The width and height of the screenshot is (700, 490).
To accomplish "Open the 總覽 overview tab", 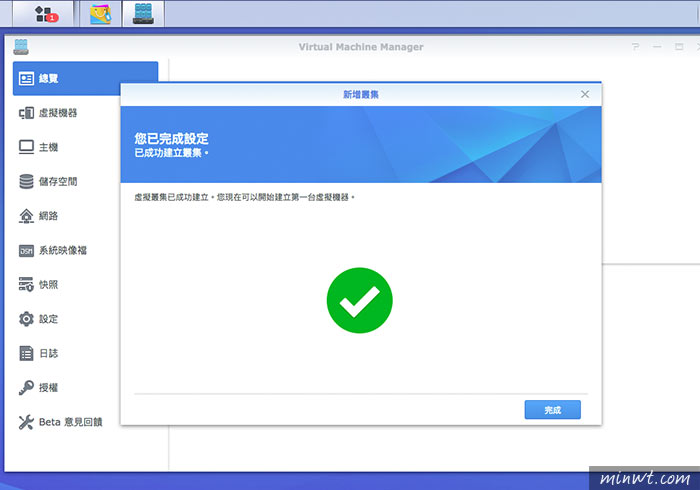I will tap(85, 79).
